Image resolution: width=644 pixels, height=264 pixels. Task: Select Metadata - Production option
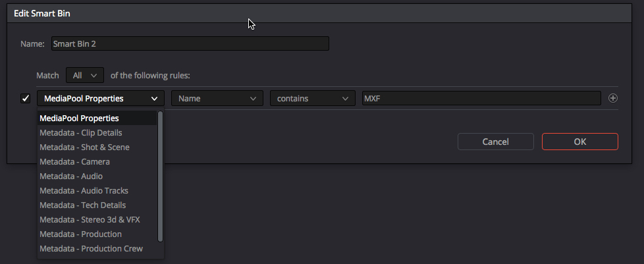coord(80,234)
